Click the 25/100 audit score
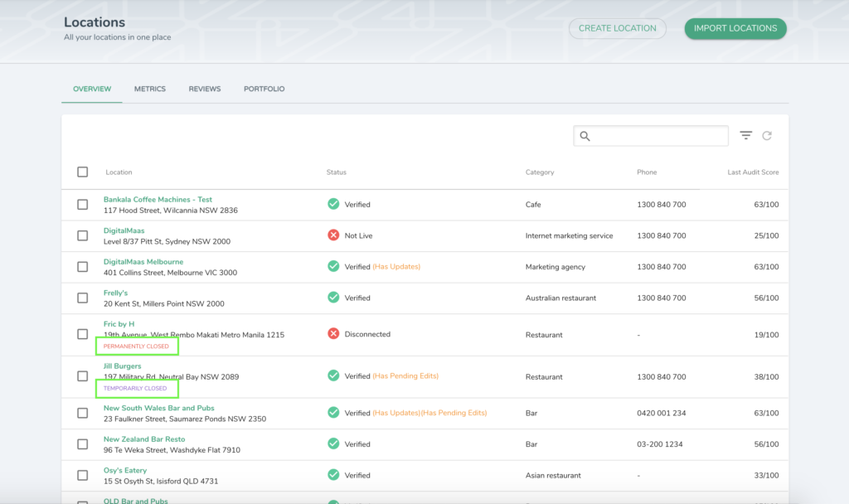 click(766, 235)
